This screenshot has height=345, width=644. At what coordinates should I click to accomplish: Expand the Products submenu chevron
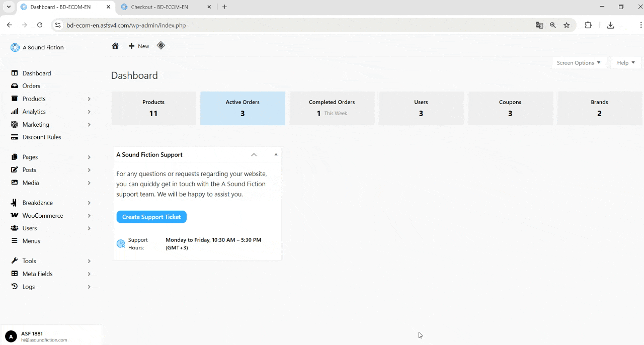pyautogui.click(x=89, y=99)
